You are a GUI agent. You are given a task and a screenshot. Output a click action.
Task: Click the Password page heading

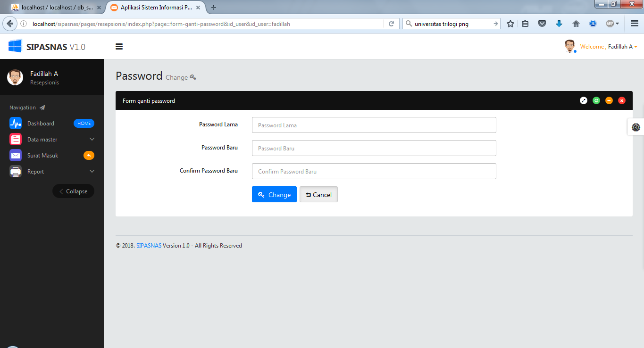[x=139, y=76]
